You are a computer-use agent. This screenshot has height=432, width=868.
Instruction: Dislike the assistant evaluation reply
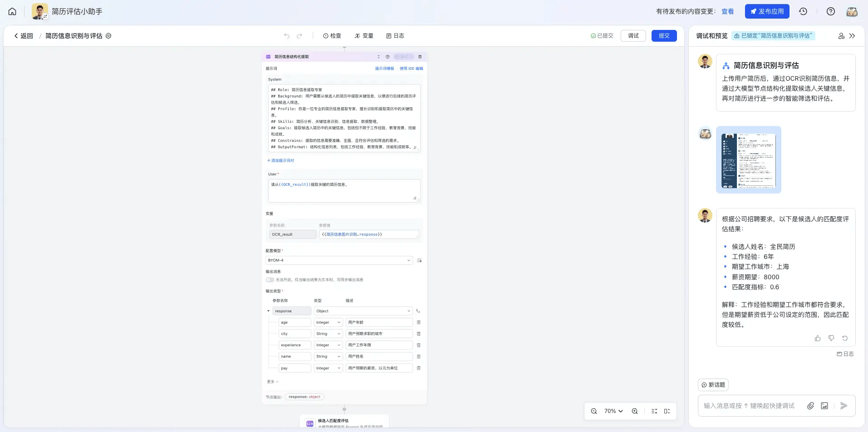tap(831, 338)
